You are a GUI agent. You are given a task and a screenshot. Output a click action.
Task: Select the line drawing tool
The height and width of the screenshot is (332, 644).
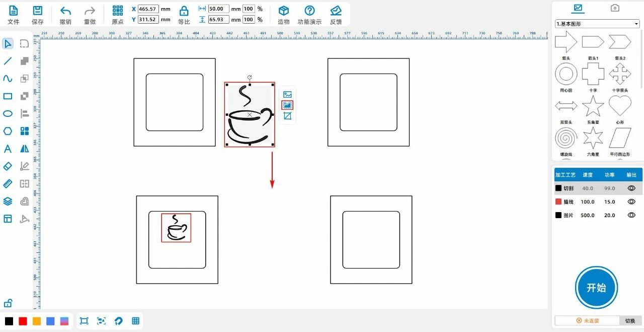pos(8,61)
